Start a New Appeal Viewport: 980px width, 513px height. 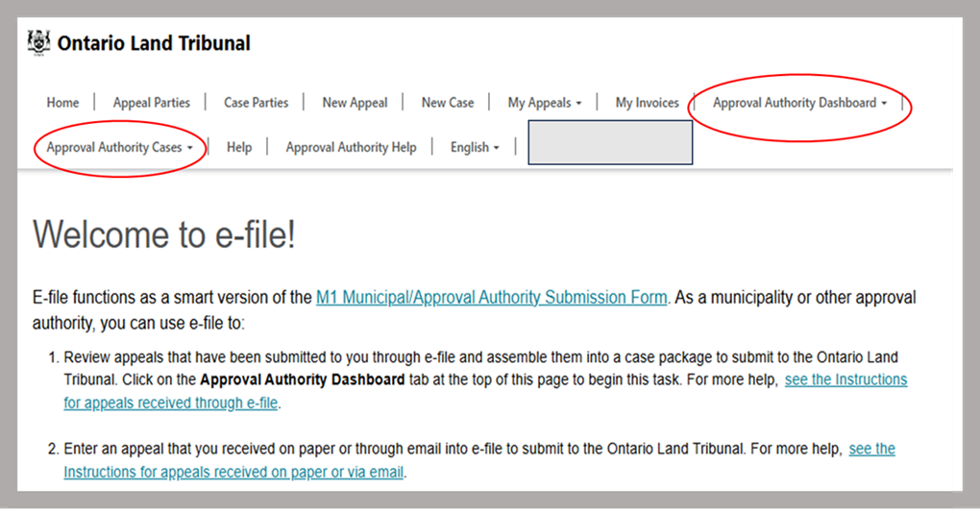[355, 103]
